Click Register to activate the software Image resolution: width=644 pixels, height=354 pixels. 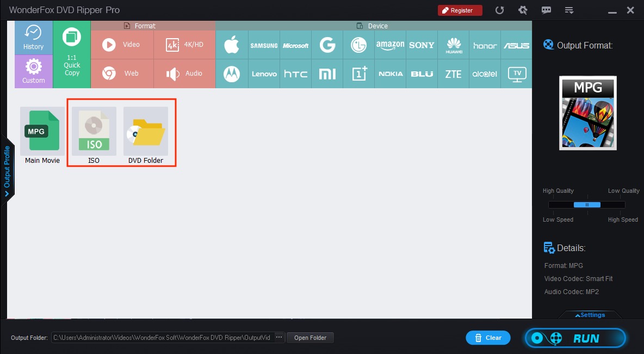[460, 10]
